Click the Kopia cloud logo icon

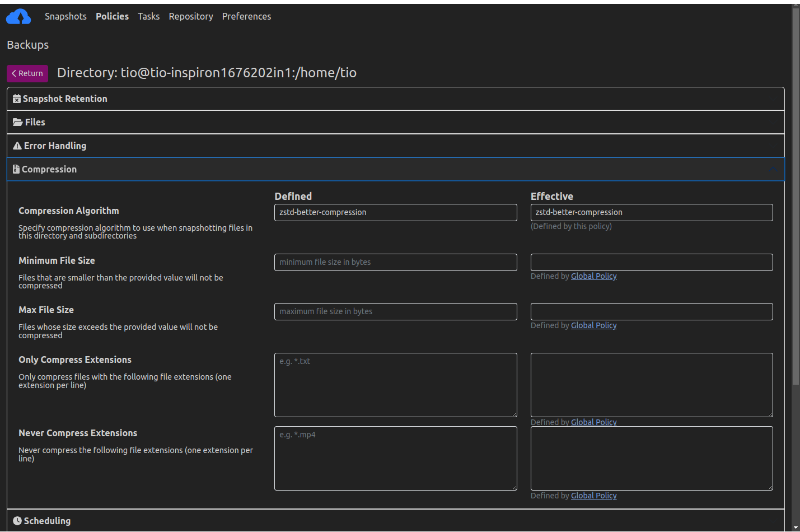(x=18, y=17)
